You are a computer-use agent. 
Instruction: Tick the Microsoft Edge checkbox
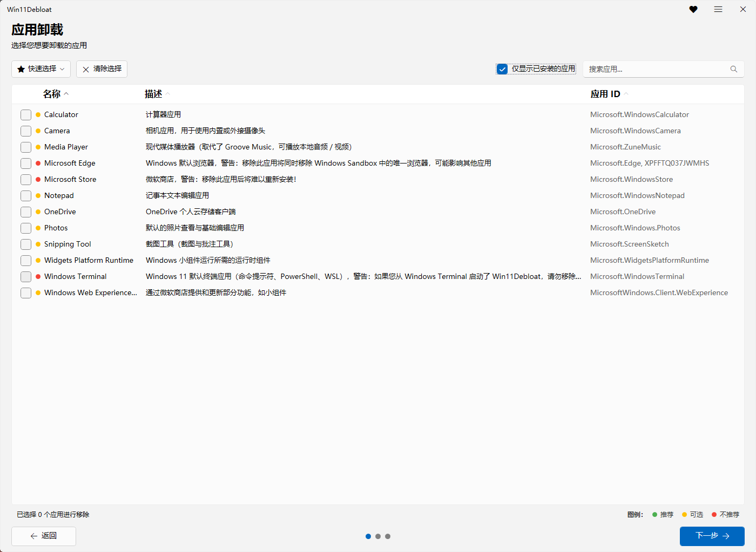26,163
